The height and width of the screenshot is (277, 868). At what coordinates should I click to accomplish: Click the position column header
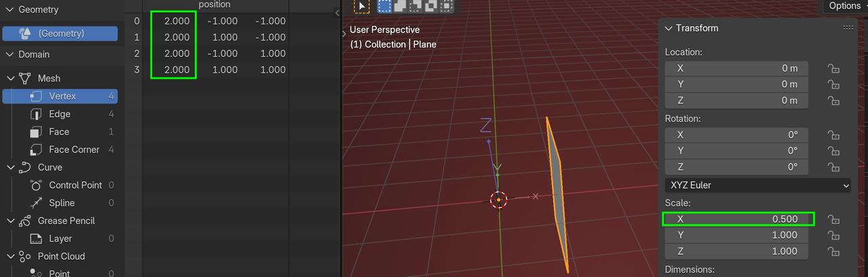click(x=214, y=5)
